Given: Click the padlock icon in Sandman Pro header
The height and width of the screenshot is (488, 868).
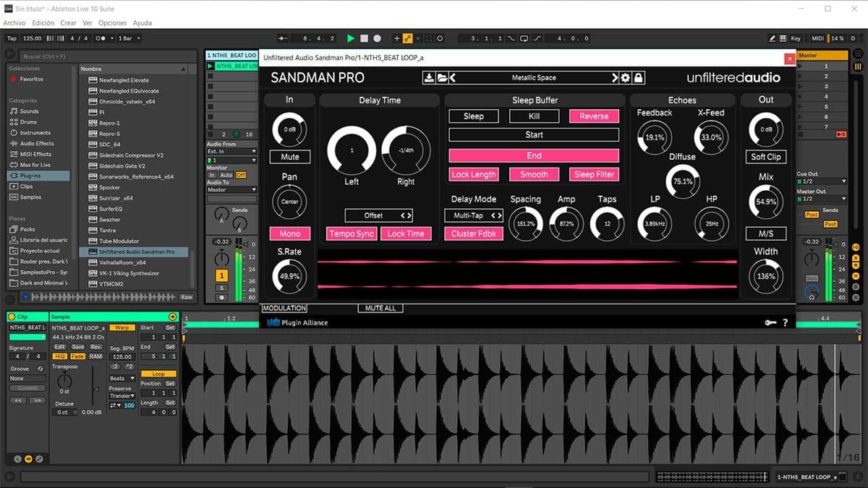Looking at the screenshot, I should 639,78.
